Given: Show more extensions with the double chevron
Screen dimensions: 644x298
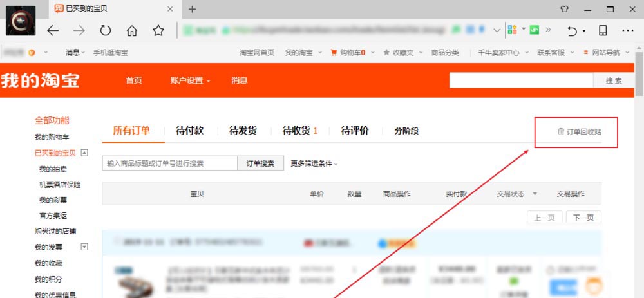Looking at the screenshot, I should [x=548, y=30].
